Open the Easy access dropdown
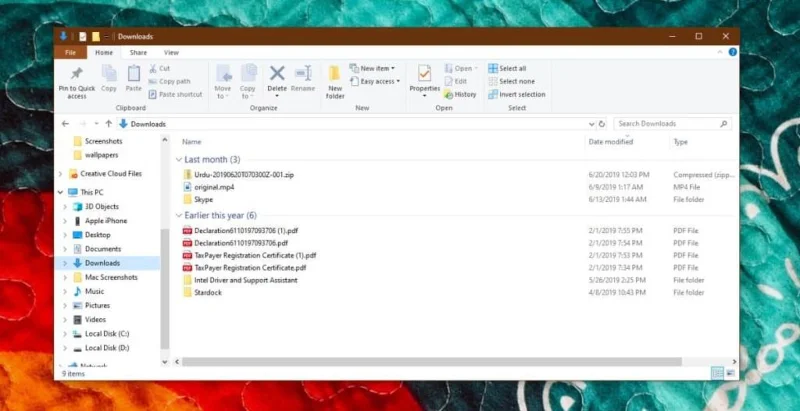 [375, 81]
